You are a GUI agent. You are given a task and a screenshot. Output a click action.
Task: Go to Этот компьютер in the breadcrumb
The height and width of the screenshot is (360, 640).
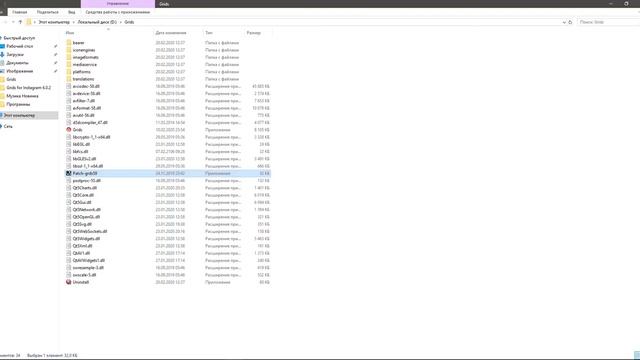[54, 22]
